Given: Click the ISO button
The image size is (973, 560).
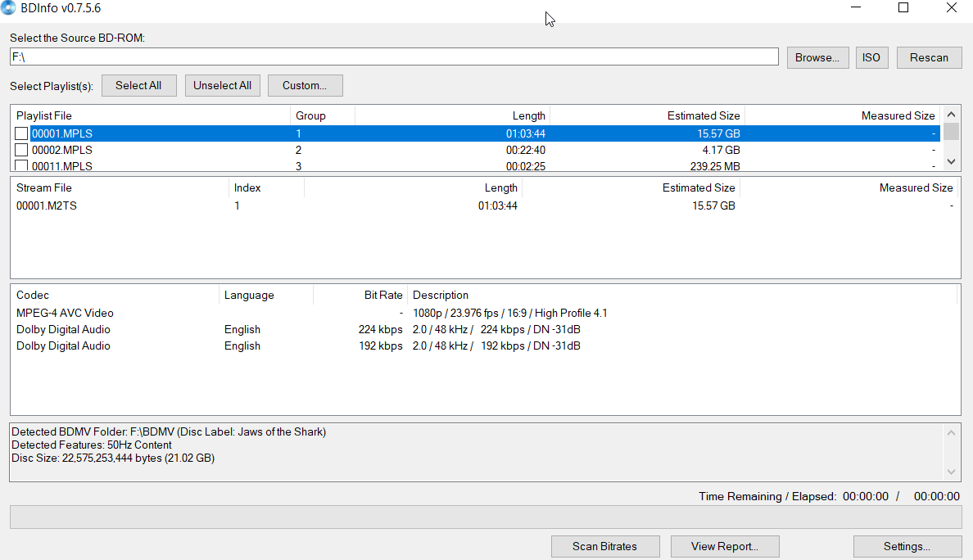Looking at the screenshot, I should (x=871, y=57).
